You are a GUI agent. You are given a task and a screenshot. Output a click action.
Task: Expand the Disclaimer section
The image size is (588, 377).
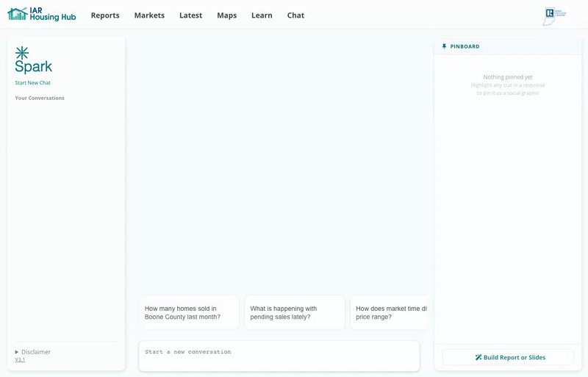(x=32, y=352)
